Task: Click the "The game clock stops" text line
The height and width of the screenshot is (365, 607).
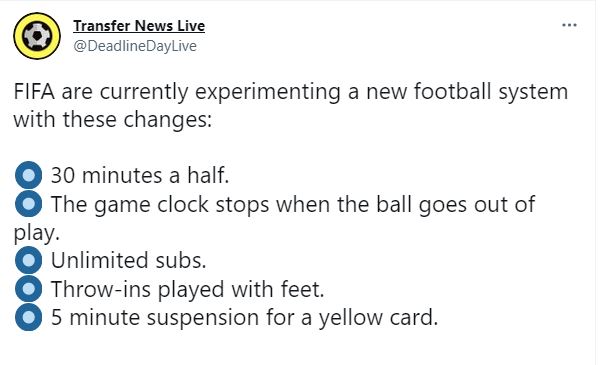Action: point(293,204)
